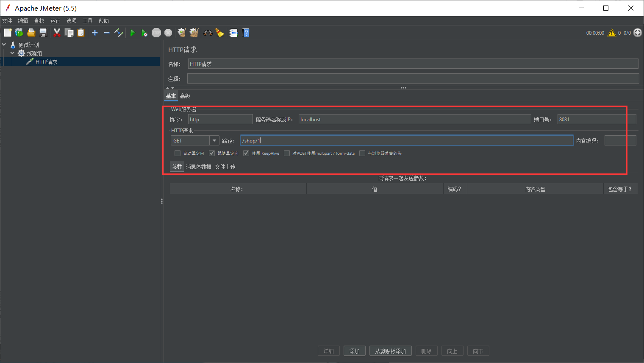644x363 pixels.
Task: Switch to the 文件上传 tab
Action: pyautogui.click(x=225, y=167)
